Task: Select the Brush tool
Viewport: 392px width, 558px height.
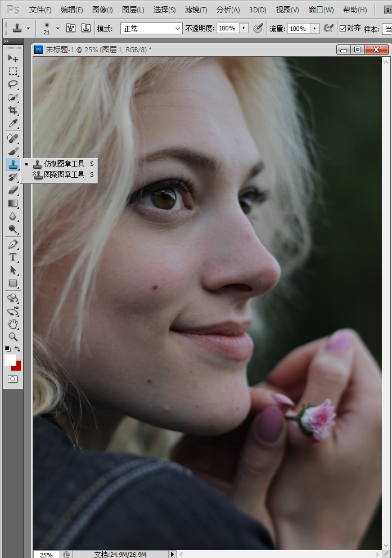Action: click(x=13, y=151)
